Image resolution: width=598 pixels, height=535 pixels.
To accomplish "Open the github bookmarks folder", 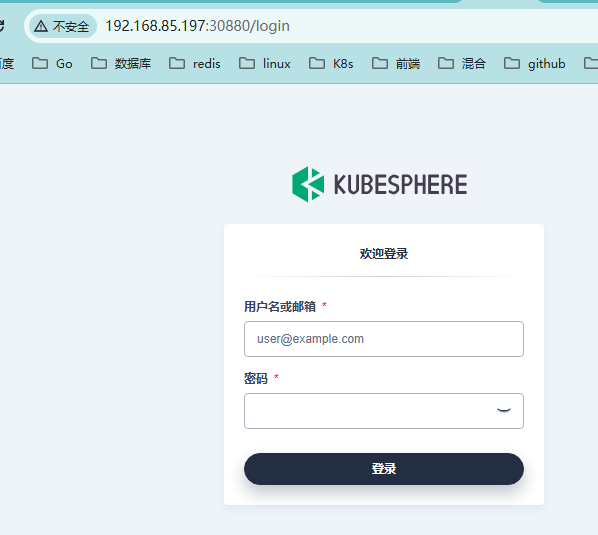I will pyautogui.click(x=535, y=63).
